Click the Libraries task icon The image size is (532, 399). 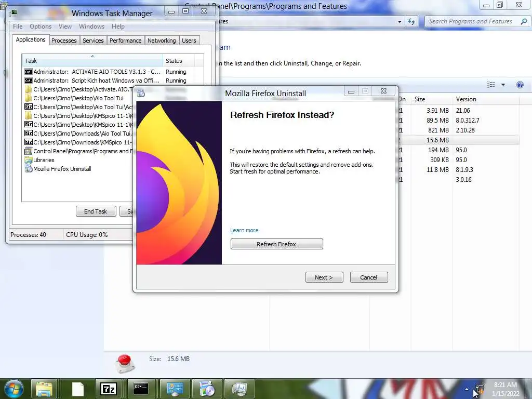29,160
